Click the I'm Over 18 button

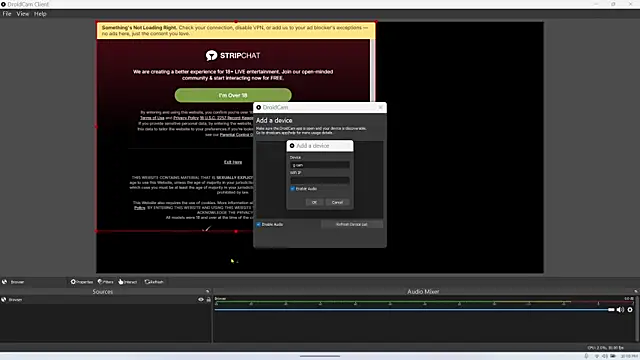[x=233, y=95]
